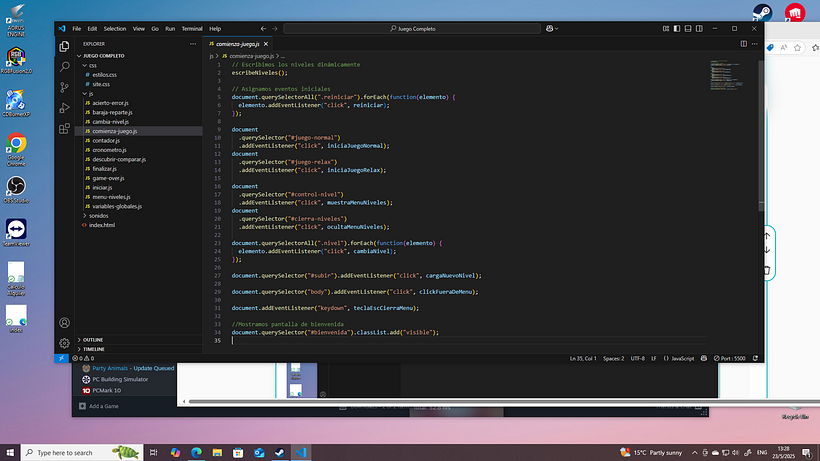The height and width of the screenshot is (461, 820).
Task: Split the editor to the right
Action: tap(743, 44)
